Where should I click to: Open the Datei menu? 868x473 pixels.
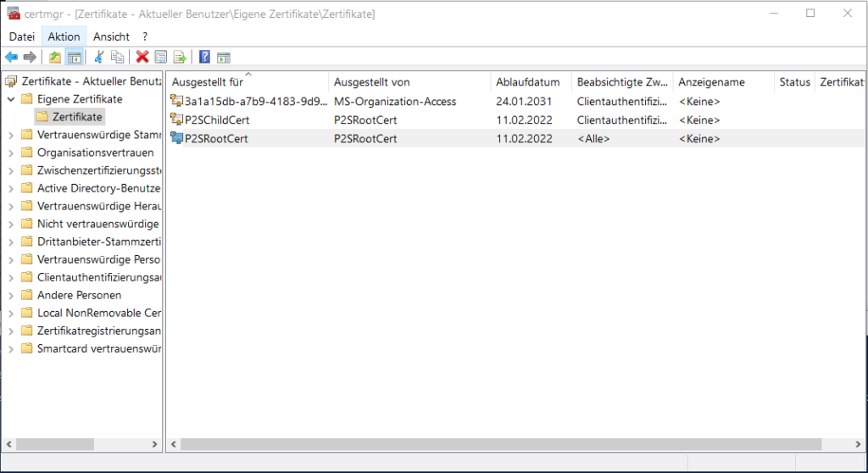pyautogui.click(x=21, y=36)
